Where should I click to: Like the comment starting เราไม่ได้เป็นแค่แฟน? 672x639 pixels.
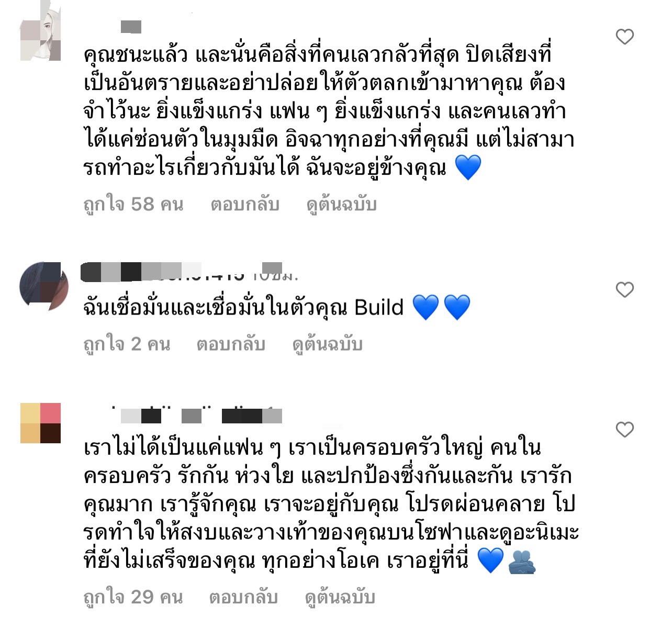(624, 430)
